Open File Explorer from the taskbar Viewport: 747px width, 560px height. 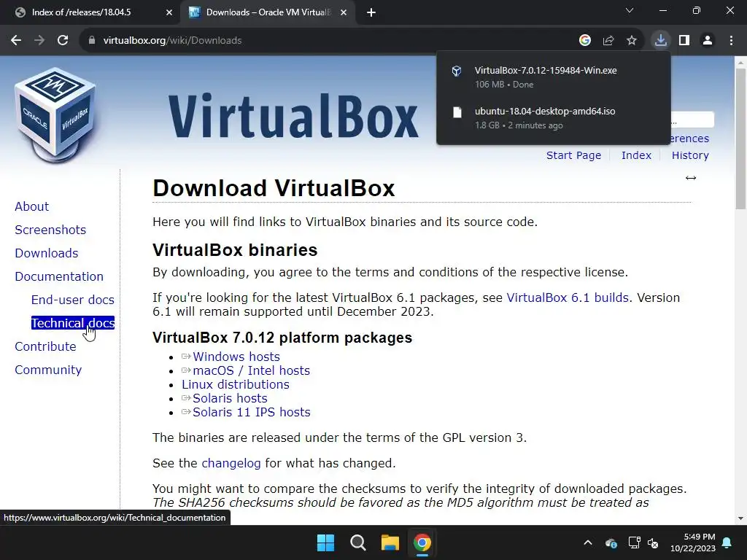pyautogui.click(x=390, y=542)
